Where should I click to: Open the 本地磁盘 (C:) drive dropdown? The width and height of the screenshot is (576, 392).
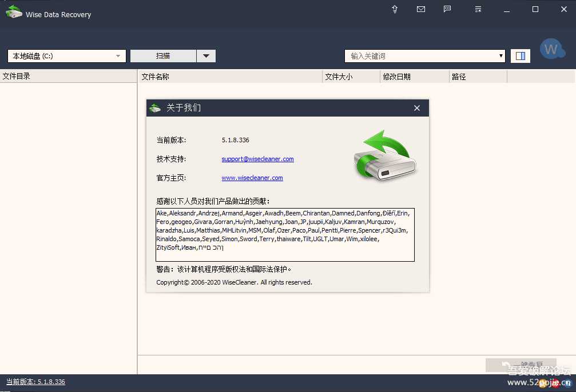tap(66, 55)
